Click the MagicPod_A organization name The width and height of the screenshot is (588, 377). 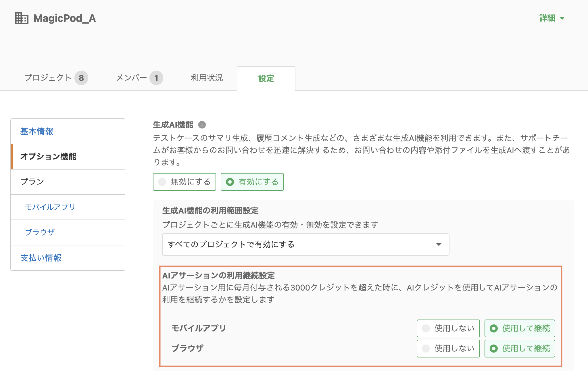pyautogui.click(x=65, y=18)
